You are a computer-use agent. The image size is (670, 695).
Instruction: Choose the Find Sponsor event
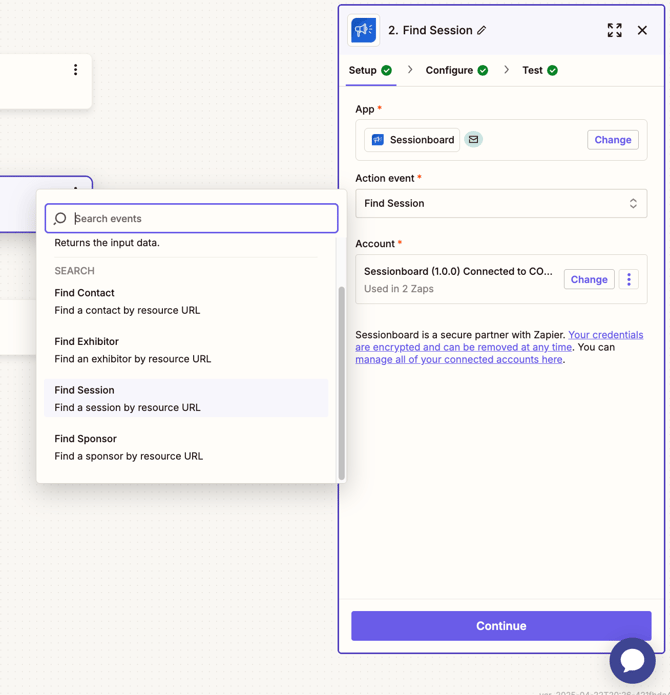click(186, 447)
